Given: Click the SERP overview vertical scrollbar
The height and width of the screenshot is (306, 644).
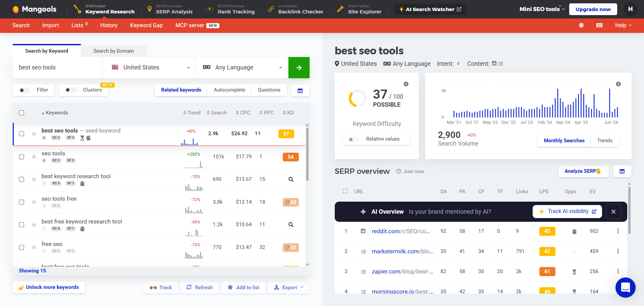Looking at the screenshot, I should (x=629, y=210).
